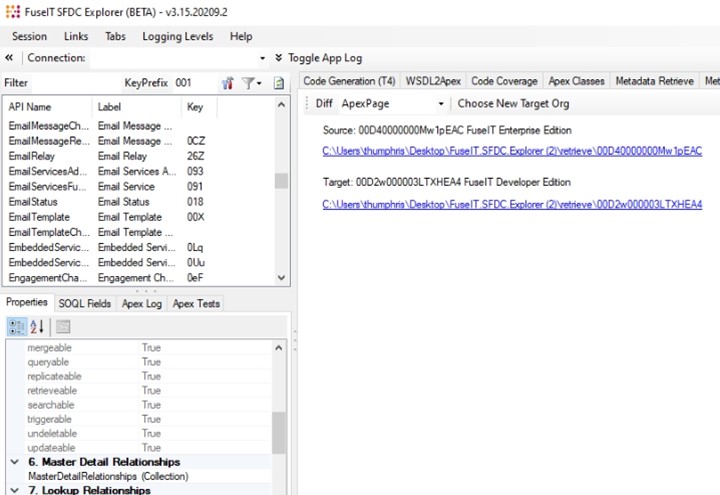Open the source org retrieve folder link
The height and width of the screenshot is (495, 720).
(x=512, y=151)
